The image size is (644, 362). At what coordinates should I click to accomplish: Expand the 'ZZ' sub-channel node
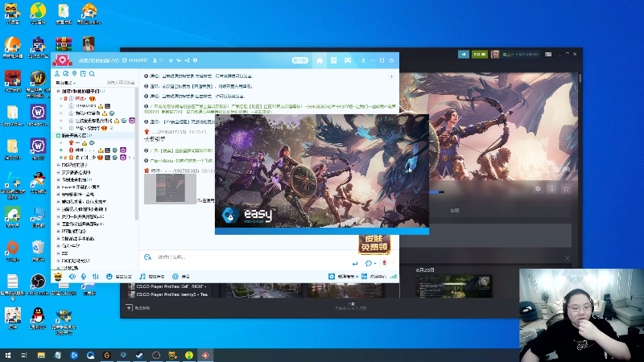(x=58, y=253)
